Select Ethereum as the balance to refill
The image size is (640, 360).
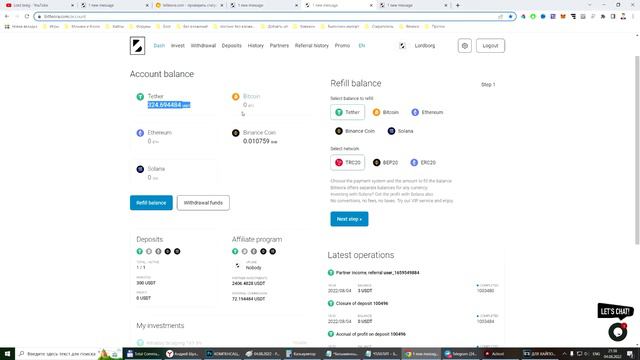coord(427,112)
